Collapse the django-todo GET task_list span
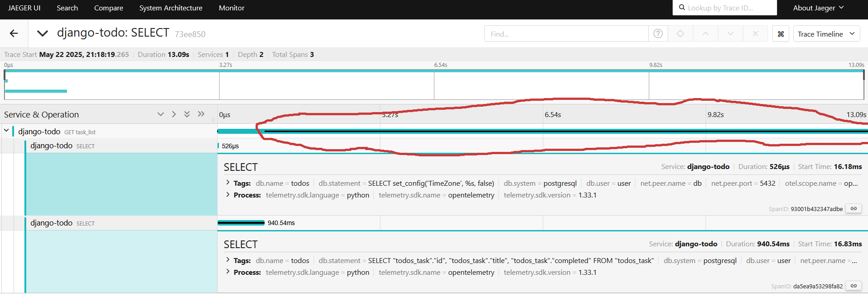 click(x=6, y=131)
